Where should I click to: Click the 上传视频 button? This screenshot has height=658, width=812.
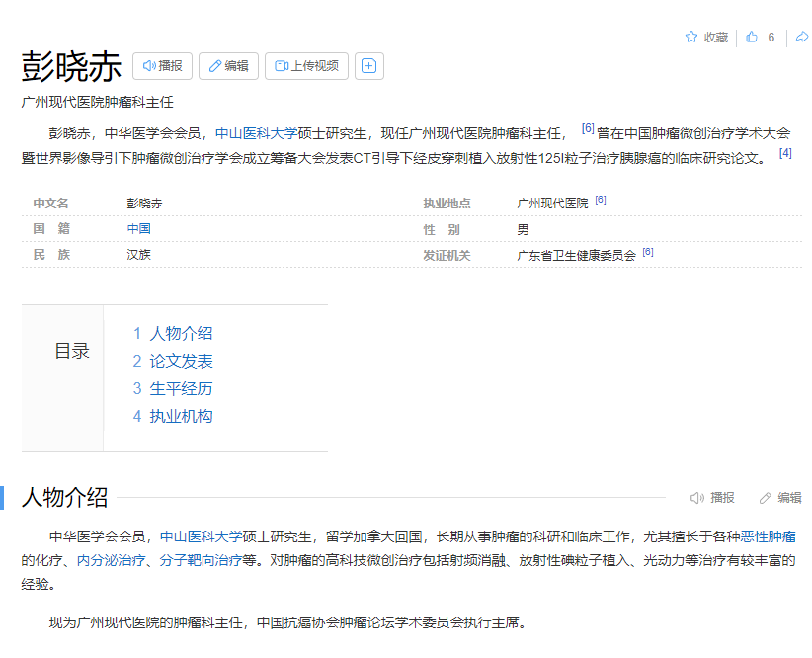point(306,66)
